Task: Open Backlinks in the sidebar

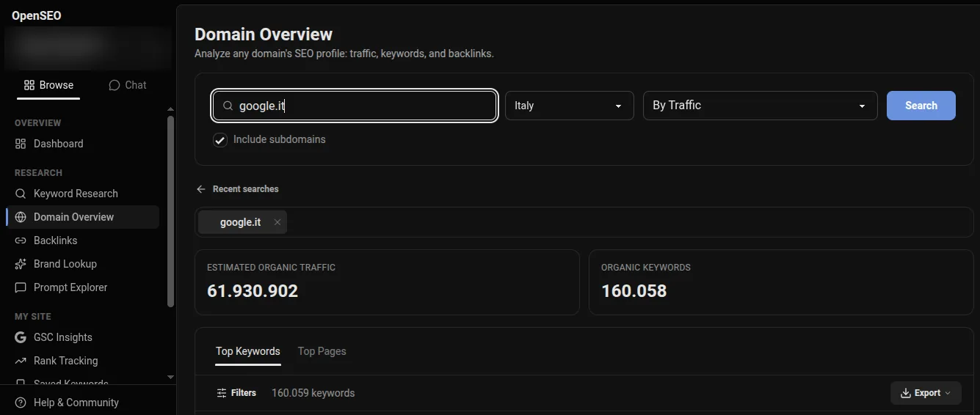Action: coord(82,240)
